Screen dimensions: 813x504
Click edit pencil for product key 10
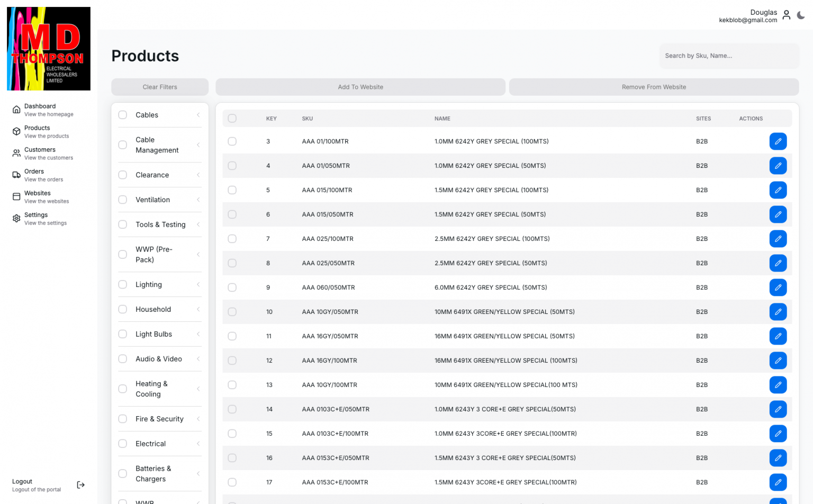click(x=778, y=312)
